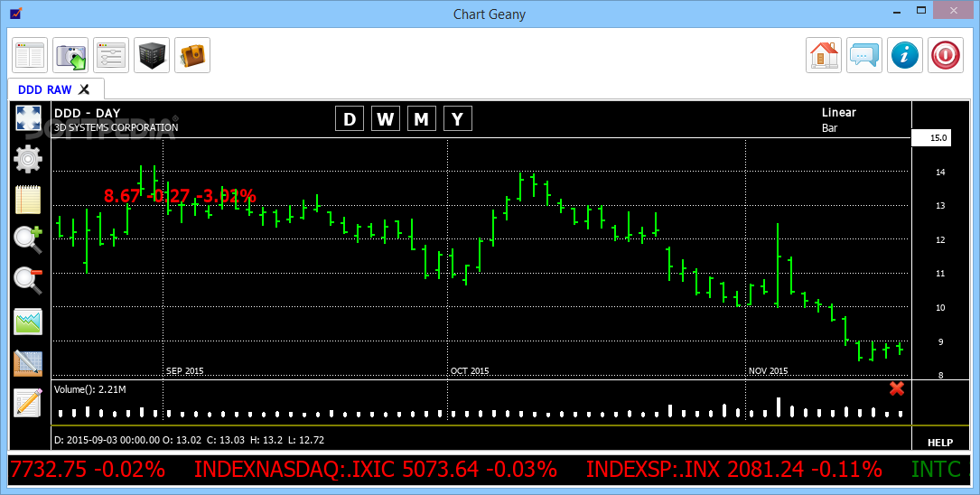Zoom out with the minus magnifier
Screen dimensions: 980x495
tap(28, 280)
